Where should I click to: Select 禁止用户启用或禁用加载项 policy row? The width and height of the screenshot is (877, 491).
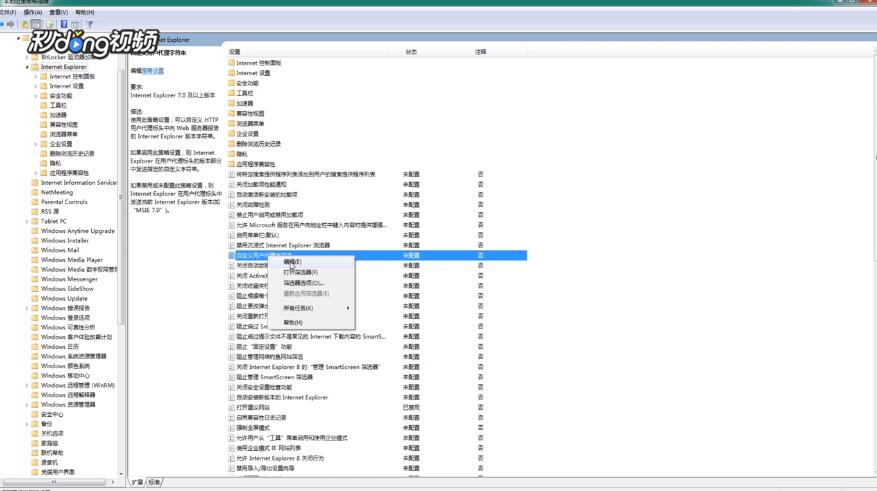377,215
